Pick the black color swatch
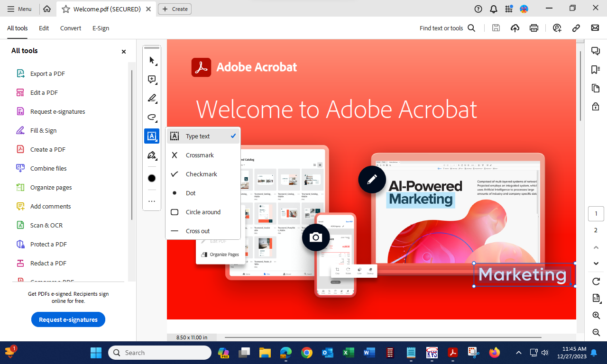607x364 pixels. [152, 178]
